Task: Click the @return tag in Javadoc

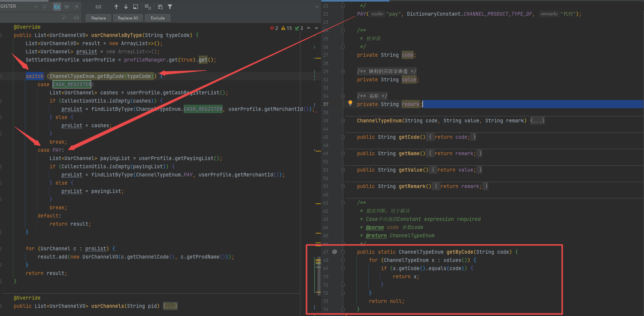Action: tap(376, 235)
